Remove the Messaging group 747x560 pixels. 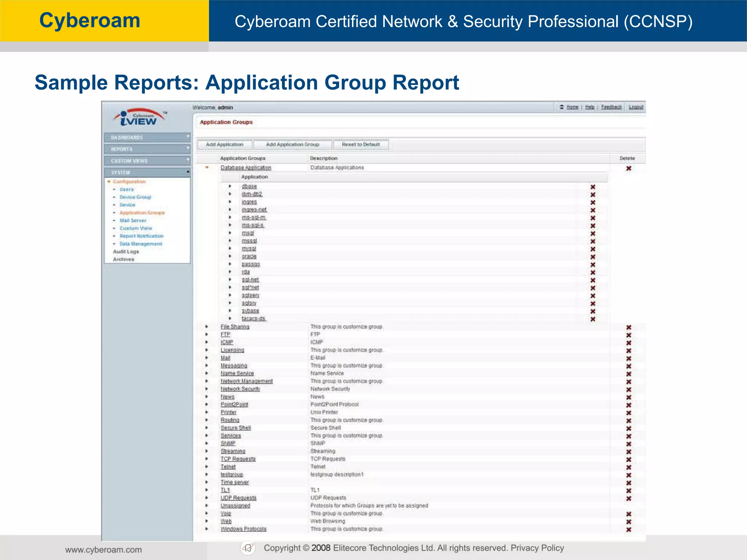[x=628, y=366]
